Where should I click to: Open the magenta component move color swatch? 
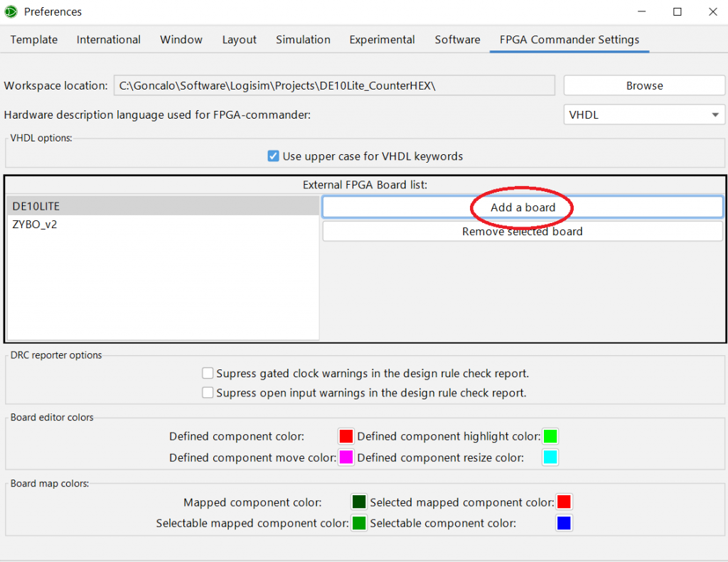[346, 458]
